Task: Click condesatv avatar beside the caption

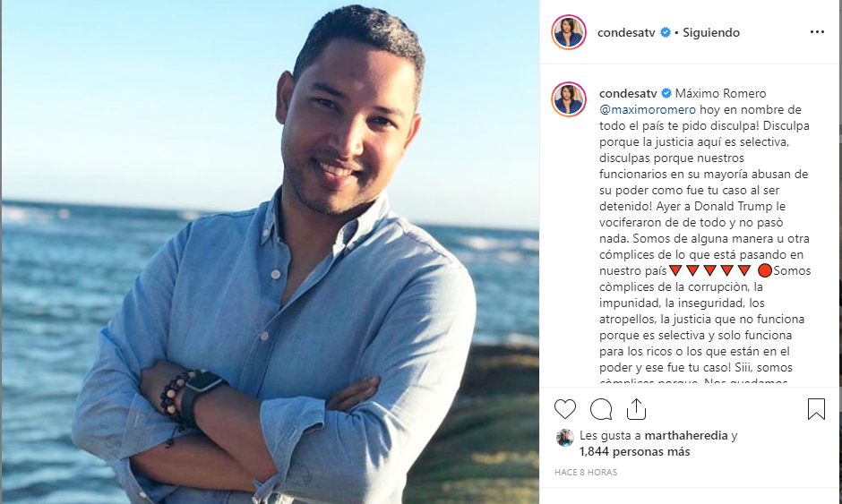Action: coord(569,99)
